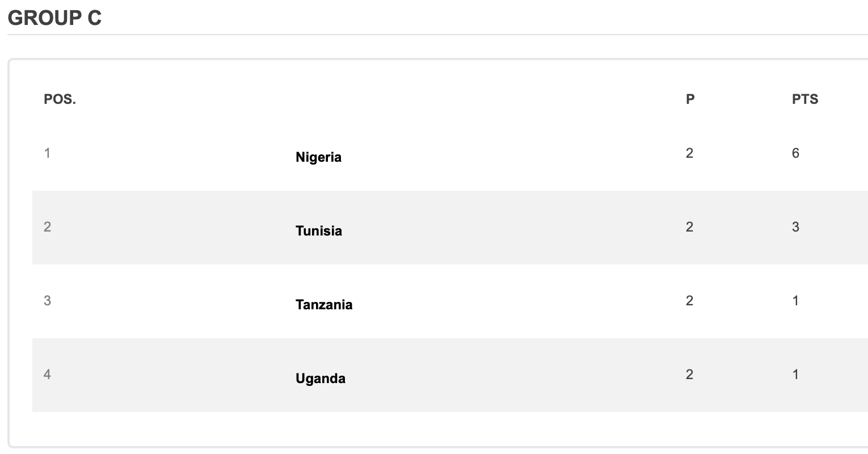The width and height of the screenshot is (868, 454).
Task: Click the POS. column header
Action: point(60,99)
